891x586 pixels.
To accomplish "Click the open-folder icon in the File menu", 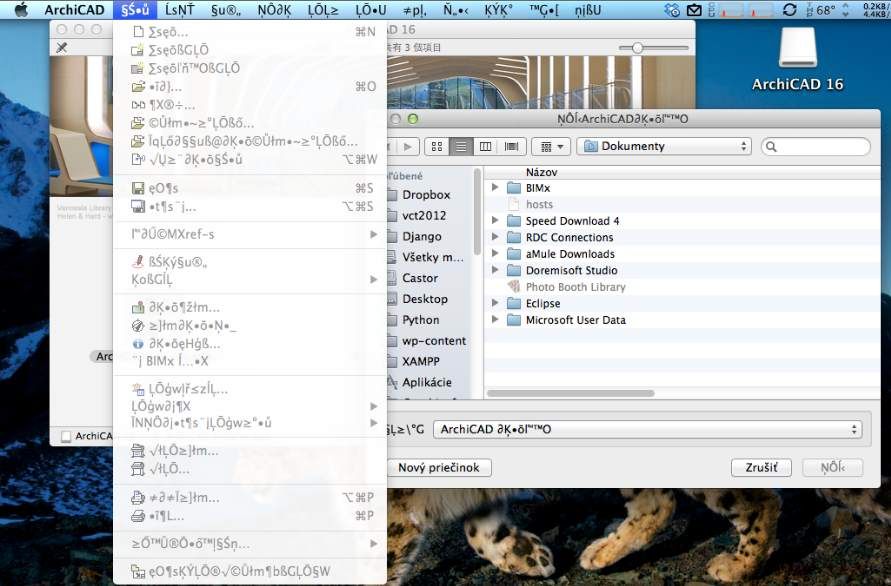I will point(138,86).
